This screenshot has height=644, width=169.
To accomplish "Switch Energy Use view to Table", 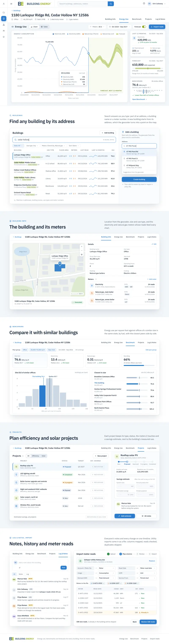I will point(44,27).
